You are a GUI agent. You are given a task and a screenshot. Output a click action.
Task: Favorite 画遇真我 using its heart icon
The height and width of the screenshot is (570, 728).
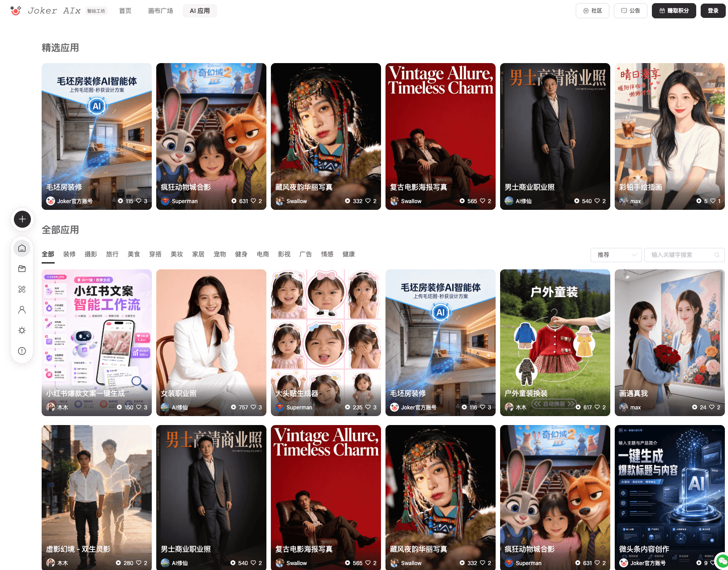click(712, 407)
